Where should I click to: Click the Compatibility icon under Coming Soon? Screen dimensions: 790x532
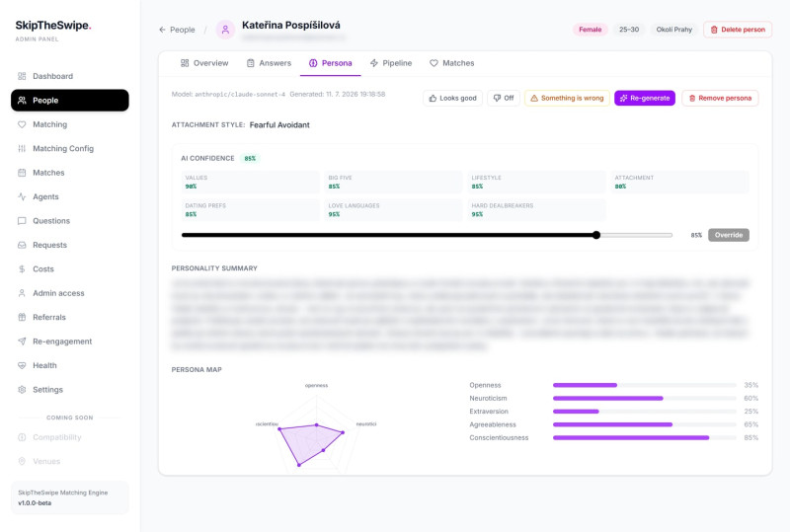point(22,437)
